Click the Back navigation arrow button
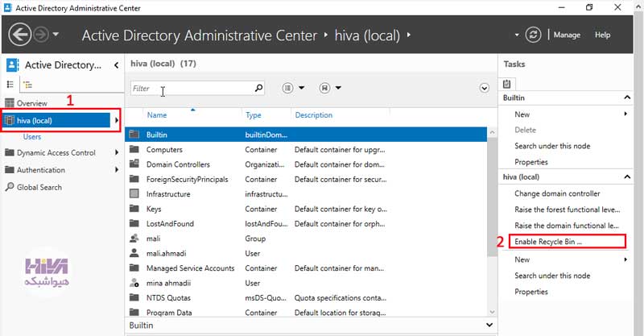Viewport: 644px width, 336px height. (x=19, y=35)
